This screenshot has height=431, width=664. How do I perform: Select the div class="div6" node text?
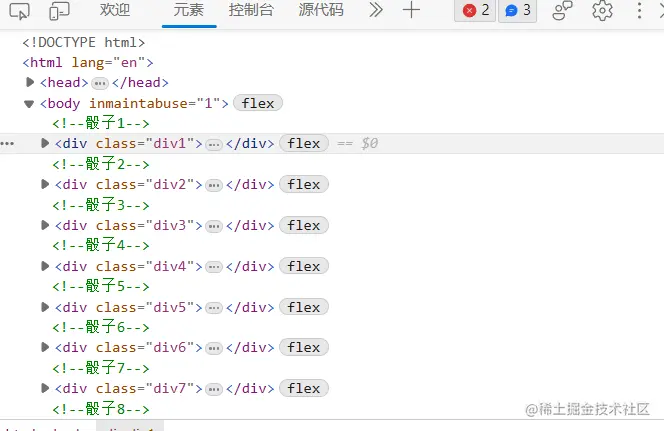pyautogui.click(x=129, y=348)
